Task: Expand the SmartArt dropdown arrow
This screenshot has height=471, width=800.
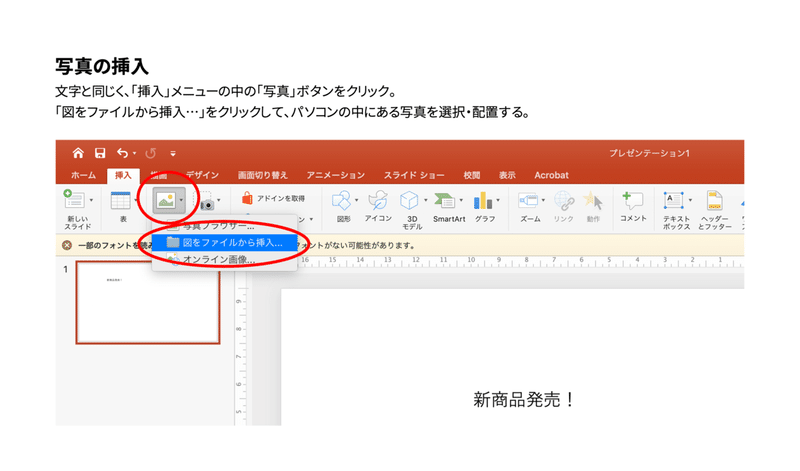Action: [461, 200]
